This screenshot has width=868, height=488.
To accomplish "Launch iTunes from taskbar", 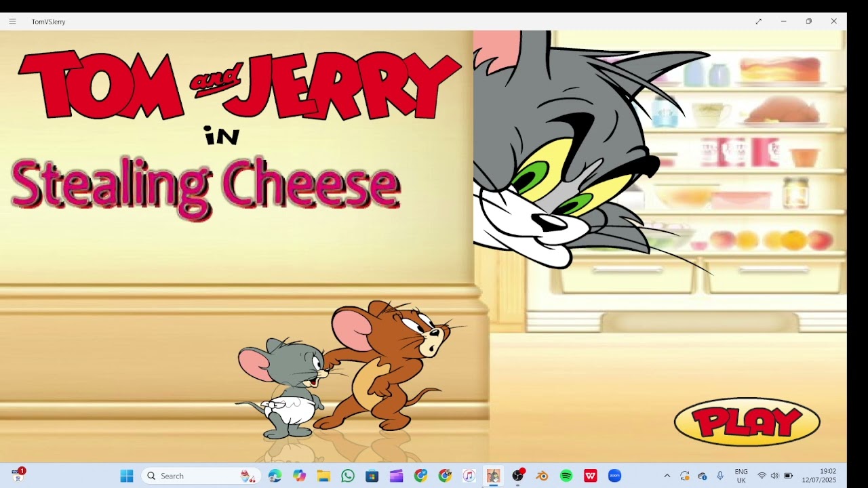I will [x=469, y=476].
